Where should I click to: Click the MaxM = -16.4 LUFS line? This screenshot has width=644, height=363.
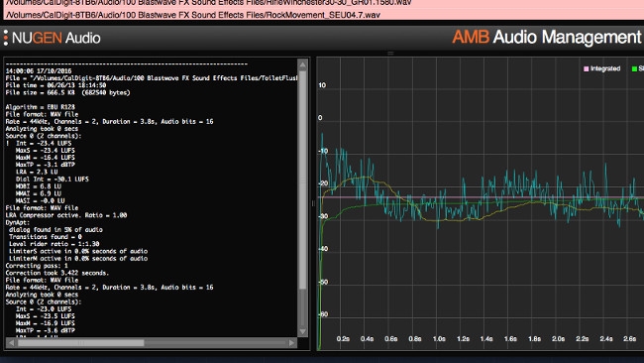pos(46,158)
